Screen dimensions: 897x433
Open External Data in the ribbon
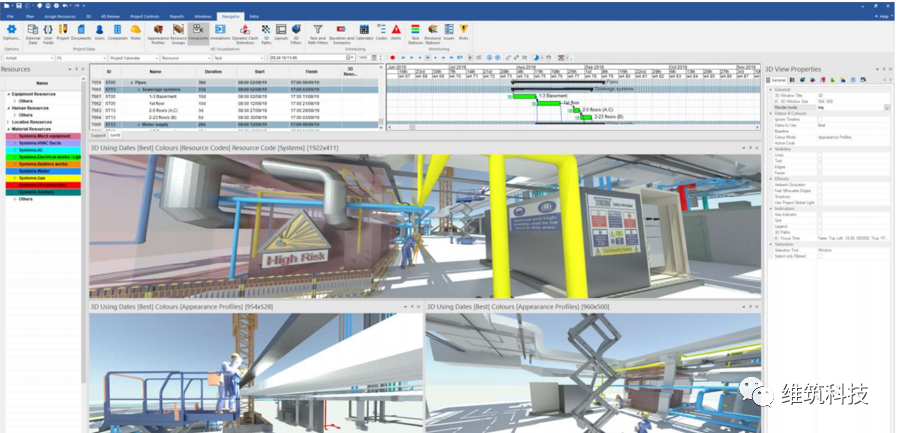pyautogui.click(x=33, y=33)
